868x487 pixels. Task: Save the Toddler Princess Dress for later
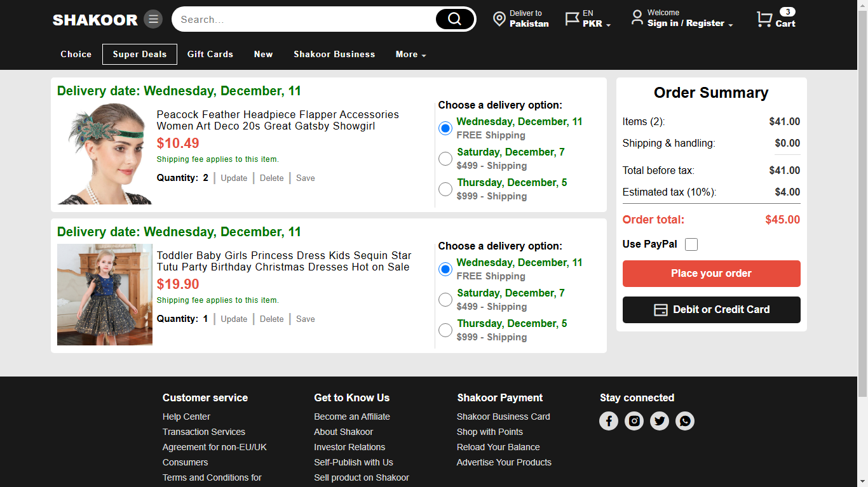click(306, 319)
